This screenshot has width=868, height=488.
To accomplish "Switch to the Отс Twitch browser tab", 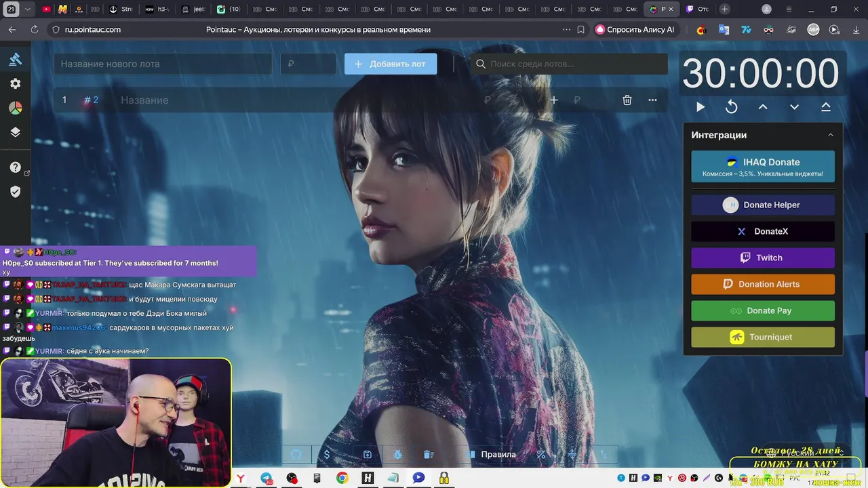I will 698,9.
